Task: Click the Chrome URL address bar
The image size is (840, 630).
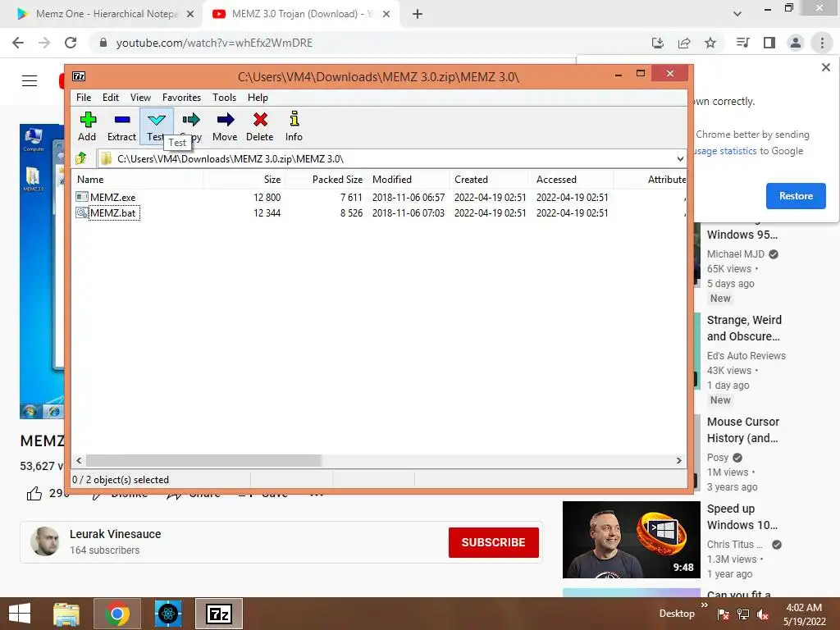Action: click(x=370, y=43)
